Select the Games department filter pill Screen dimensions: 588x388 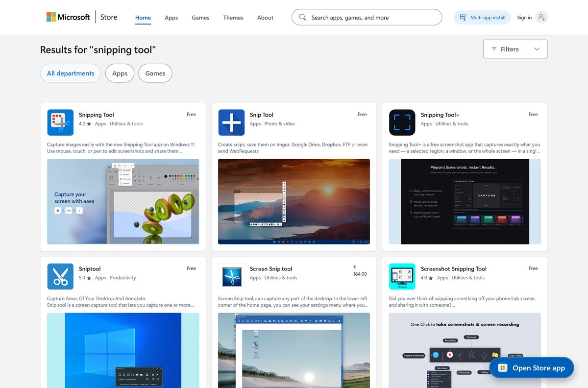point(155,73)
